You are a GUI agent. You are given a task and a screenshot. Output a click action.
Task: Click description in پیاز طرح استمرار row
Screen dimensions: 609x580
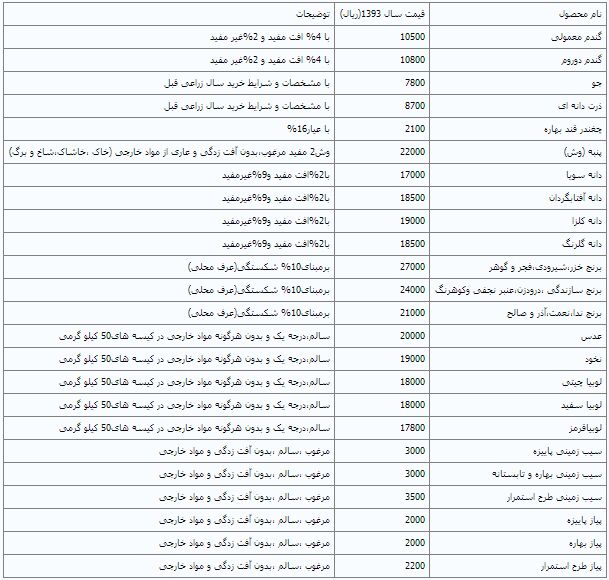244,565
